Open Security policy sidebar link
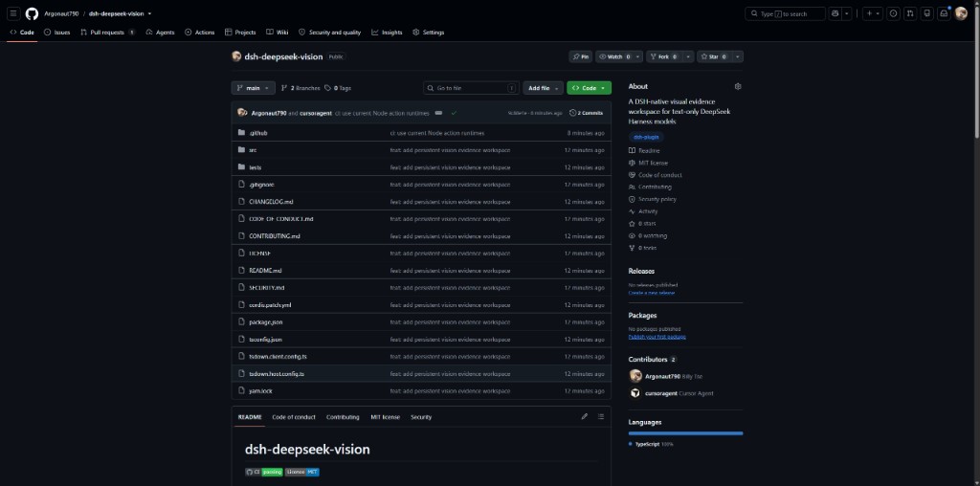980x486 pixels. coord(653,199)
